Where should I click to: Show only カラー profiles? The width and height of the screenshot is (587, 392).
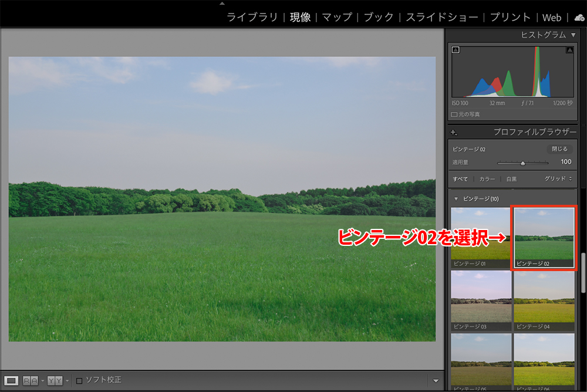487,179
